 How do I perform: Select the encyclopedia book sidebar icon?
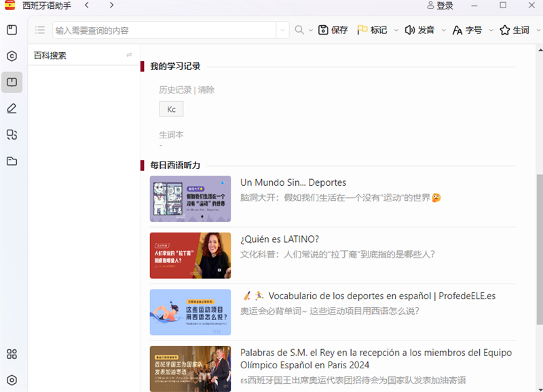pyautogui.click(x=12, y=82)
